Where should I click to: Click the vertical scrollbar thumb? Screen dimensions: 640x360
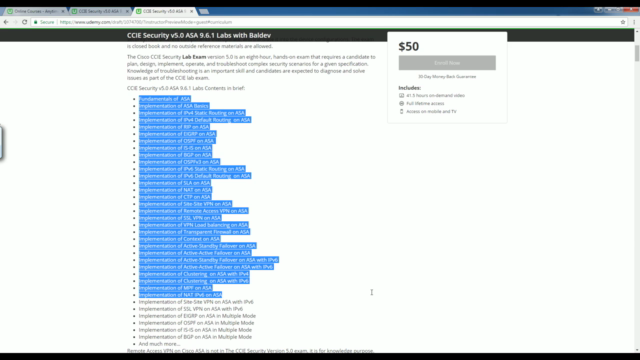click(x=637, y=54)
